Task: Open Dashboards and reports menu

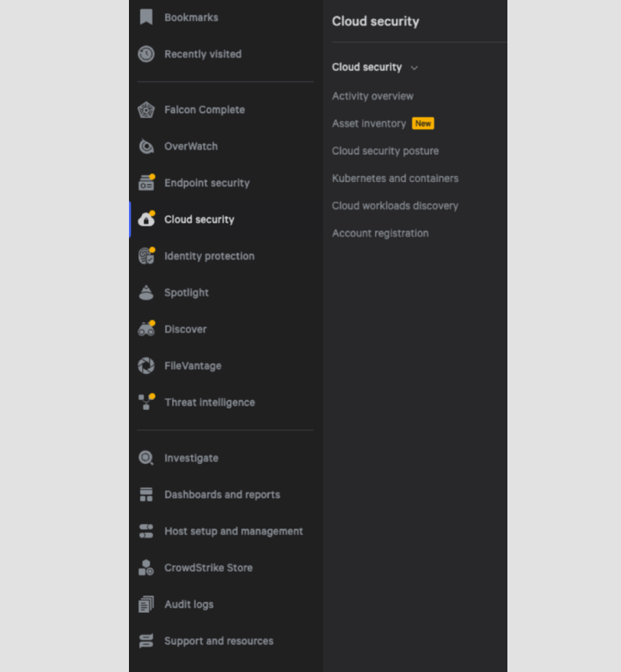Action: coord(222,495)
